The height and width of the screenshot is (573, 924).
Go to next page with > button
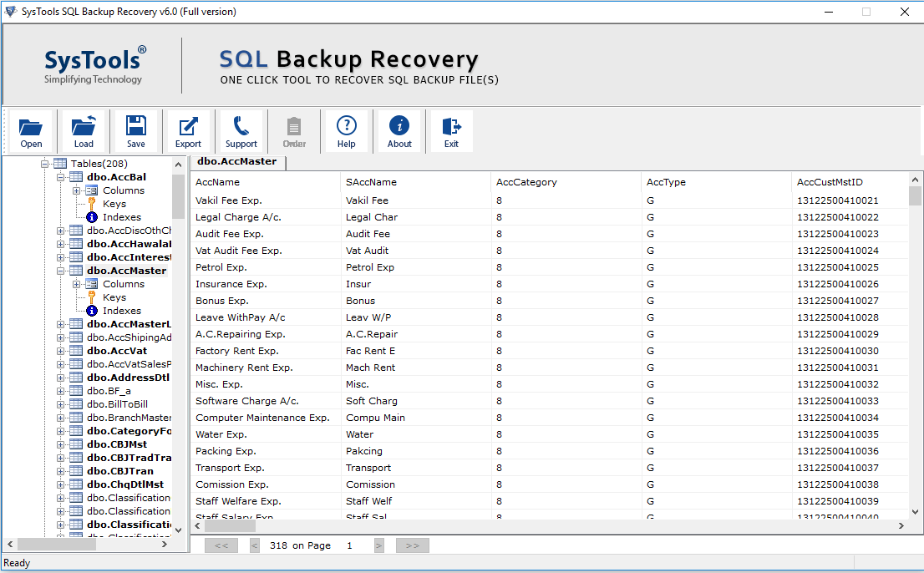tap(379, 545)
